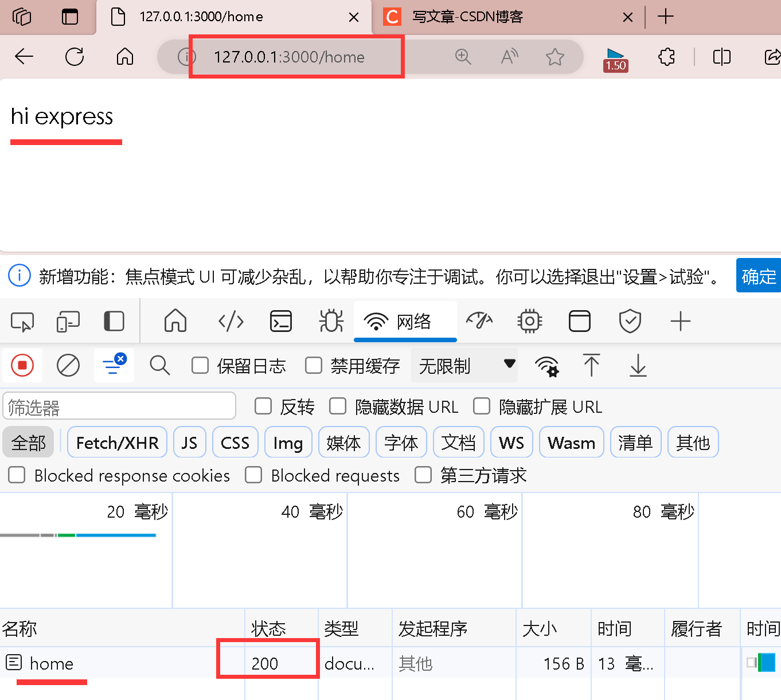Select the 网络 network tab

(x=405, y=322)
